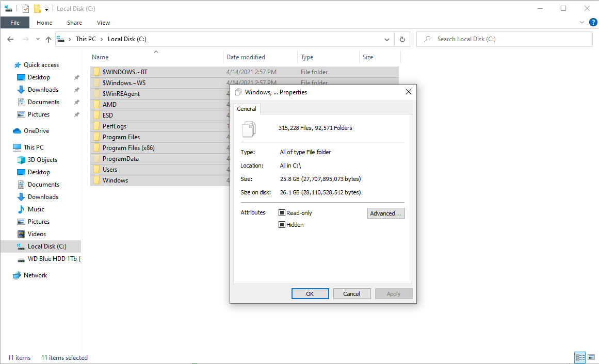599x364 pixels.
Task: Select the Windows folder row
Action: coord(160,180)
